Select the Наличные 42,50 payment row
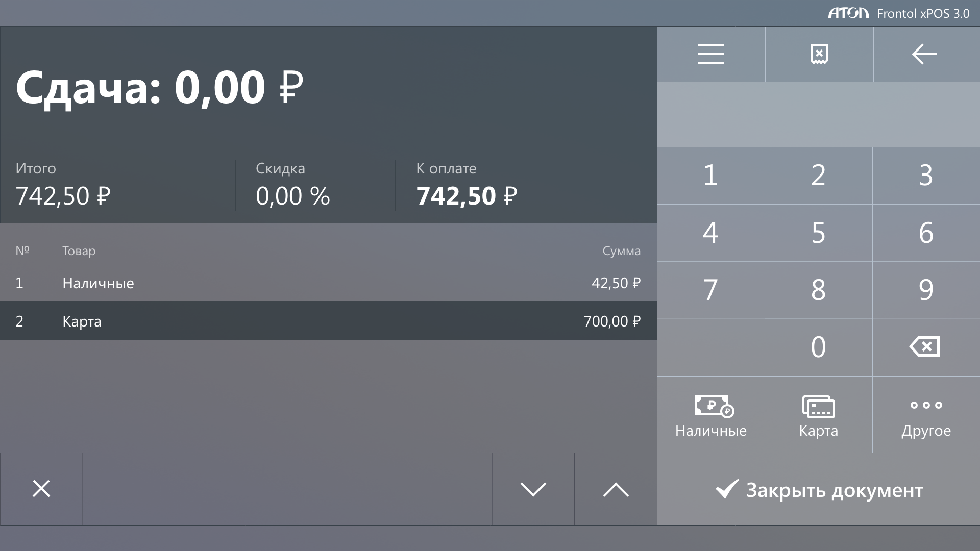This screenshot has height=551, width=980. [328, 283]
